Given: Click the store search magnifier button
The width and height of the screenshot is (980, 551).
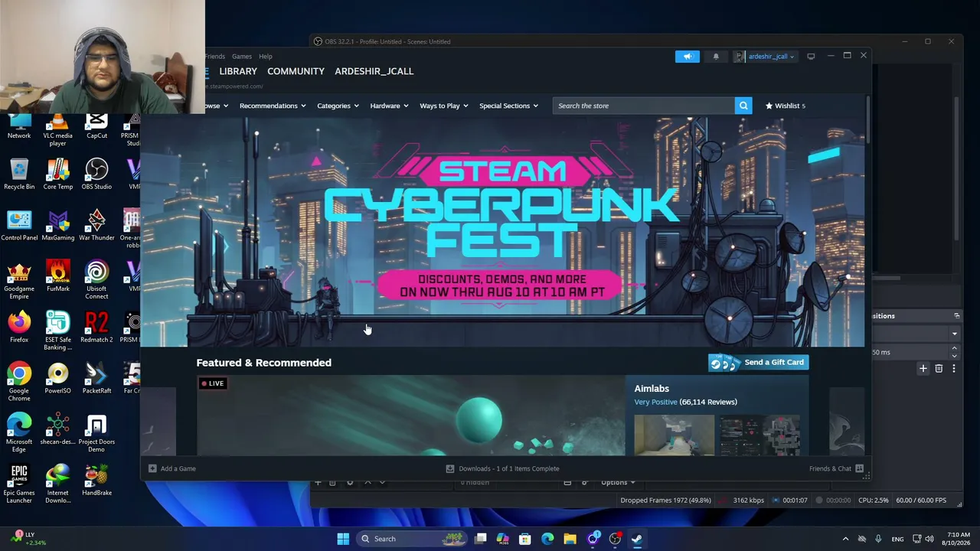Looking at the screenshot, I should [743, 106].
